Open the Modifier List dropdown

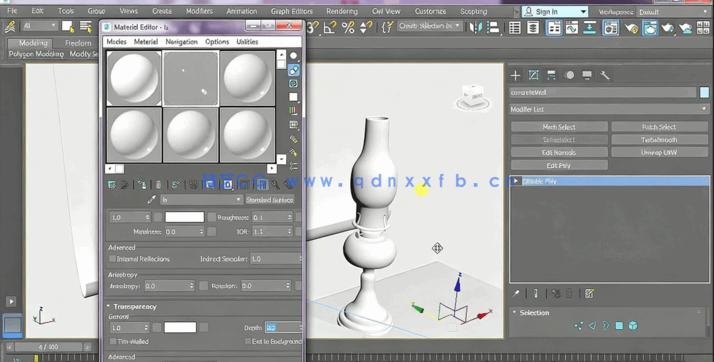tap(609, 109)
